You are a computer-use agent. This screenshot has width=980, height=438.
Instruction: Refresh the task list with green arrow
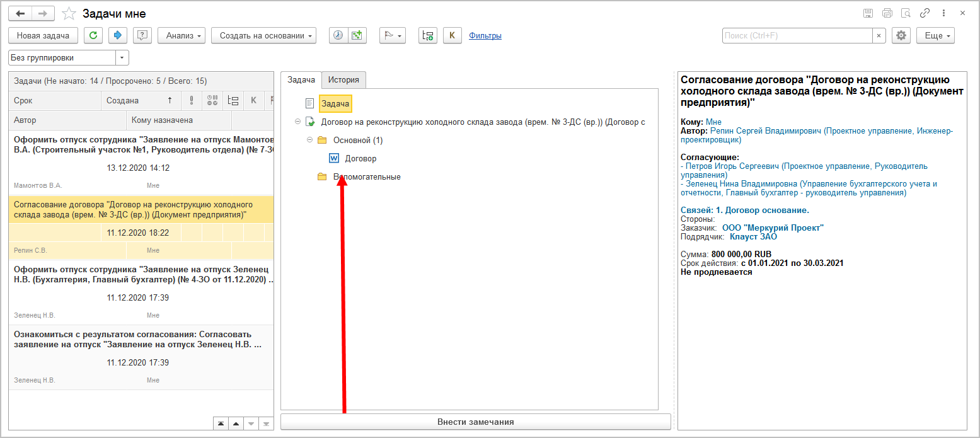point(93,35)
